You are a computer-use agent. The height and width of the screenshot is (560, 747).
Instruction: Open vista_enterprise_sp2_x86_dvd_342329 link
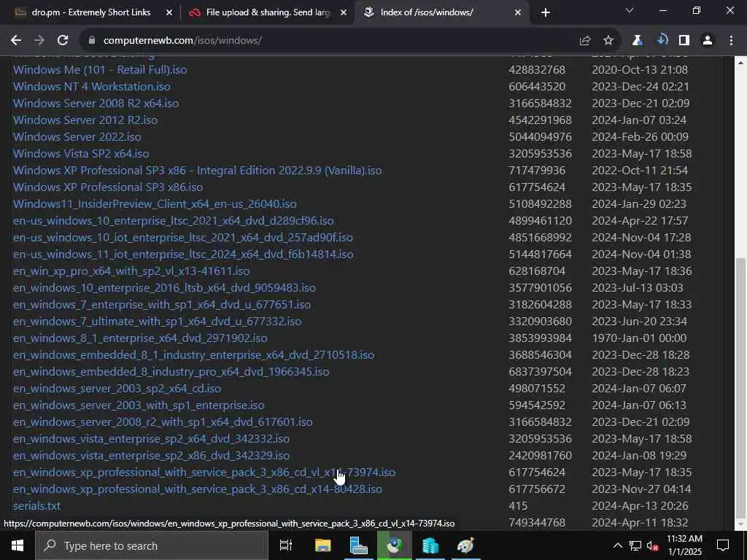[x=152, y=456]
